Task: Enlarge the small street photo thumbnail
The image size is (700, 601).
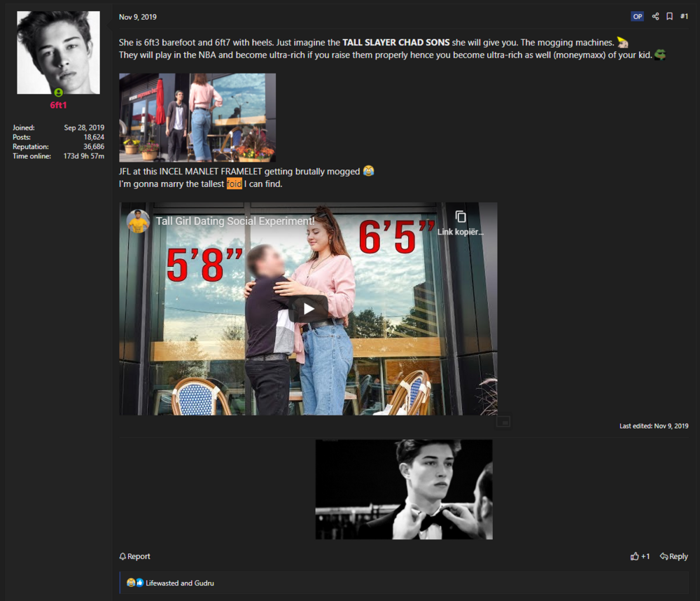Action: (x=197, y=118)
